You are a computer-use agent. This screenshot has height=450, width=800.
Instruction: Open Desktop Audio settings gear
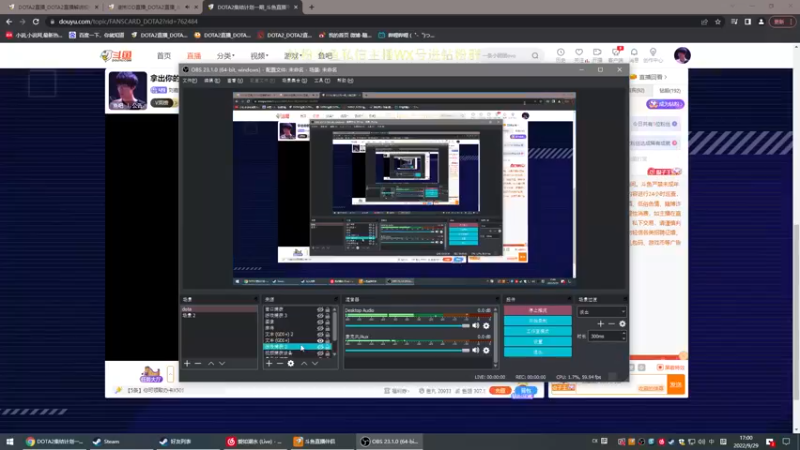(x=486, y=326)
